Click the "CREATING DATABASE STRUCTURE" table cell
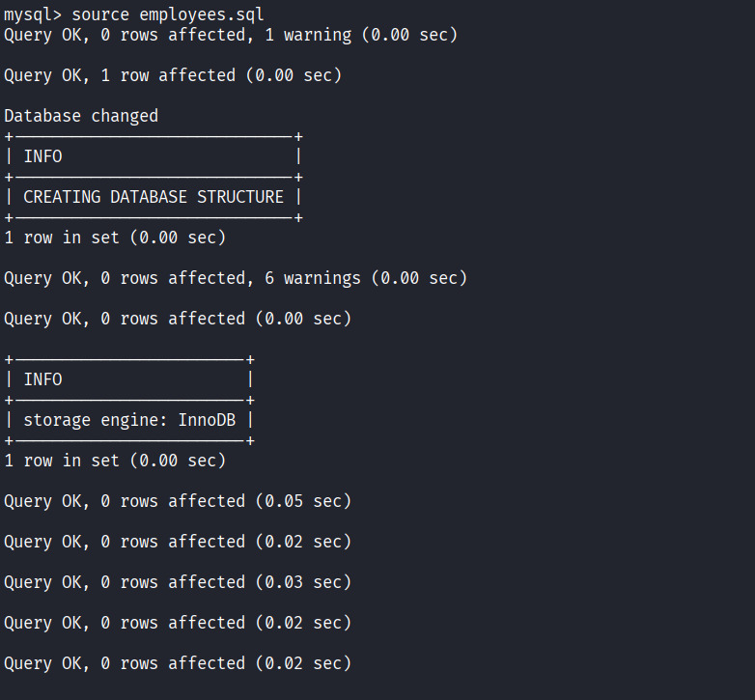 click(x=154, y=197)
